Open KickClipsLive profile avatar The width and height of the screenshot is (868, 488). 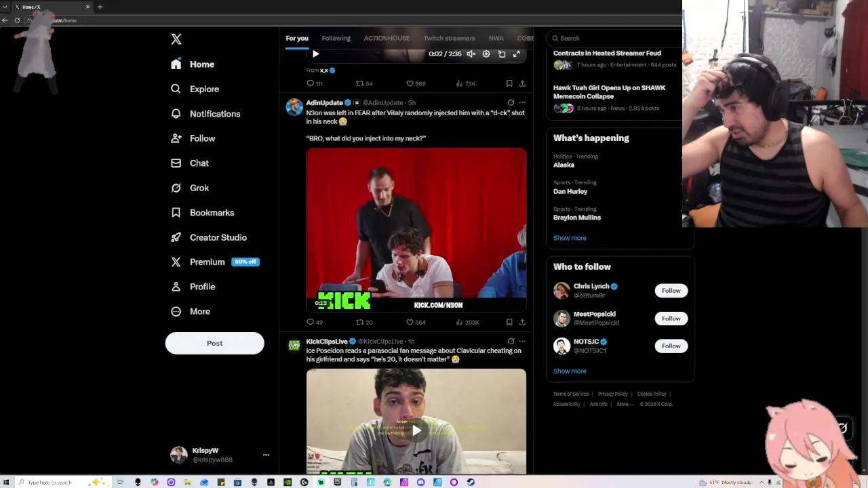pos(294,346)
